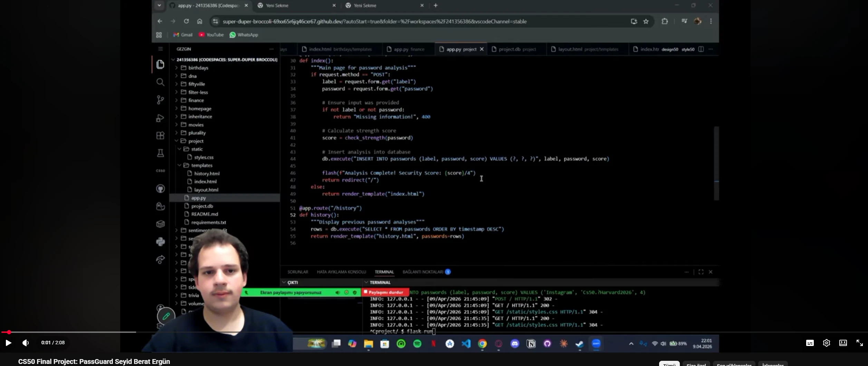
Task: Select the SORUNLAR panel tab
Action: (x=298, y=272)
